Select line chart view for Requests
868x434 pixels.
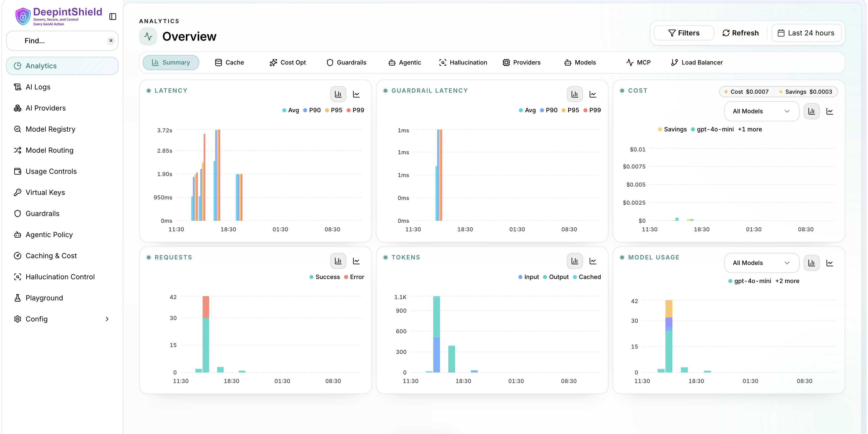pyautogui.click(x=356, y=261)
